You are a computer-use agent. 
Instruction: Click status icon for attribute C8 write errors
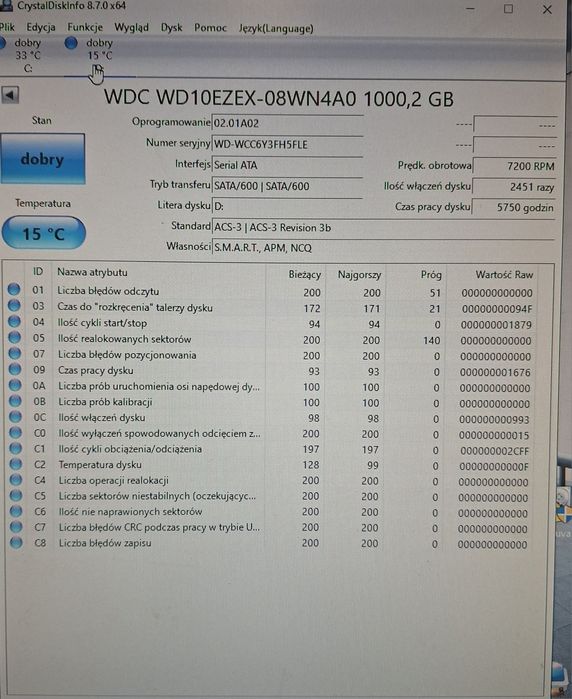click(x=16, y=543)
